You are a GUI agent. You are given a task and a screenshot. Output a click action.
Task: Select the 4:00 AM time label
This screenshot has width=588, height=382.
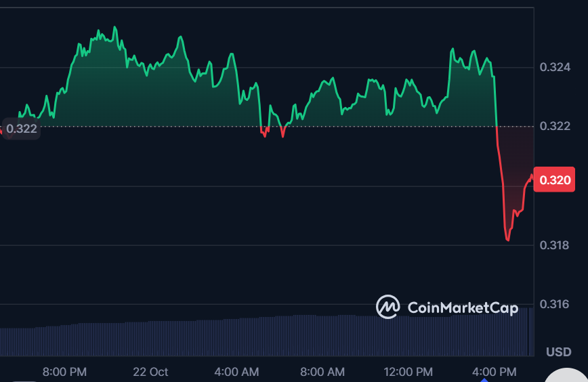(x=236, y=372)
